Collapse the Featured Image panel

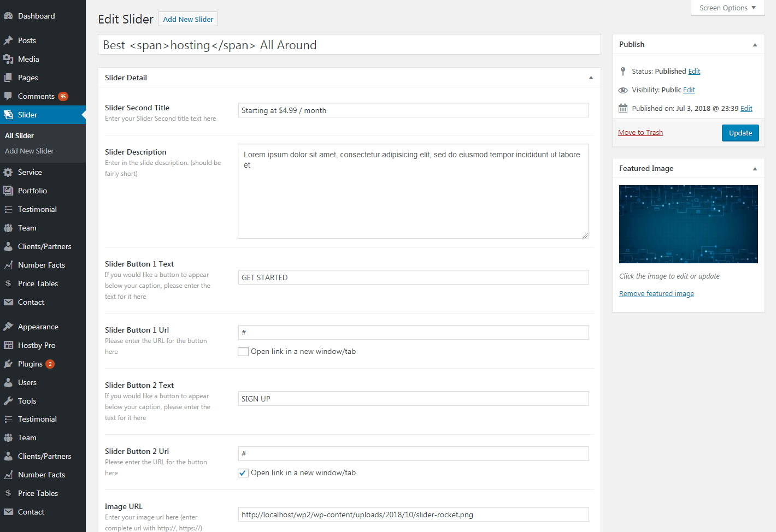click(x=755, y=169)
